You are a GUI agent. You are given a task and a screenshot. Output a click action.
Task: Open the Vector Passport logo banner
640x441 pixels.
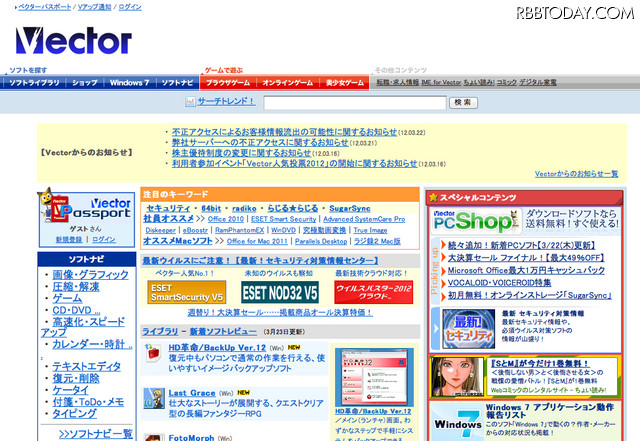[87, 208]
